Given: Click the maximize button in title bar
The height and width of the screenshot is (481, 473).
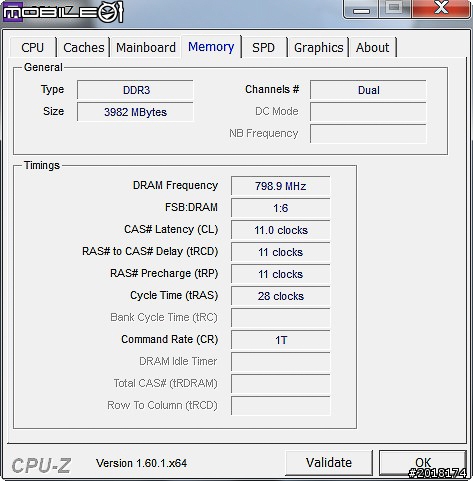Looking at the screenshot, I should [395, 9].
